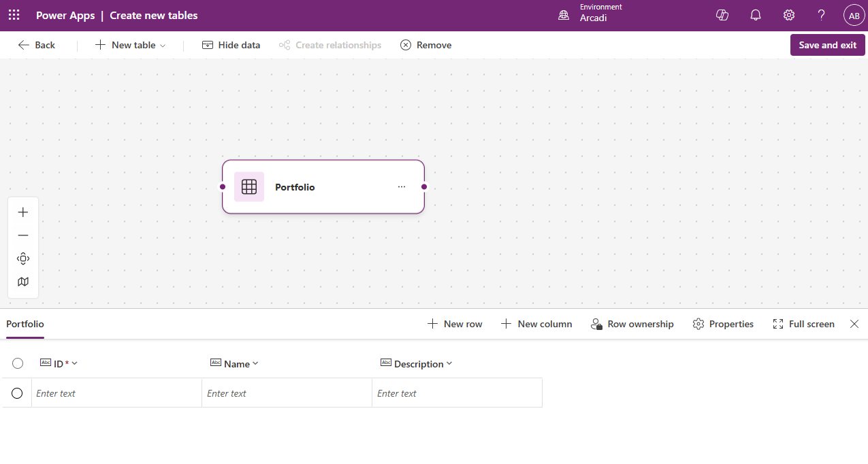Open the Settings gear in header

788,15
